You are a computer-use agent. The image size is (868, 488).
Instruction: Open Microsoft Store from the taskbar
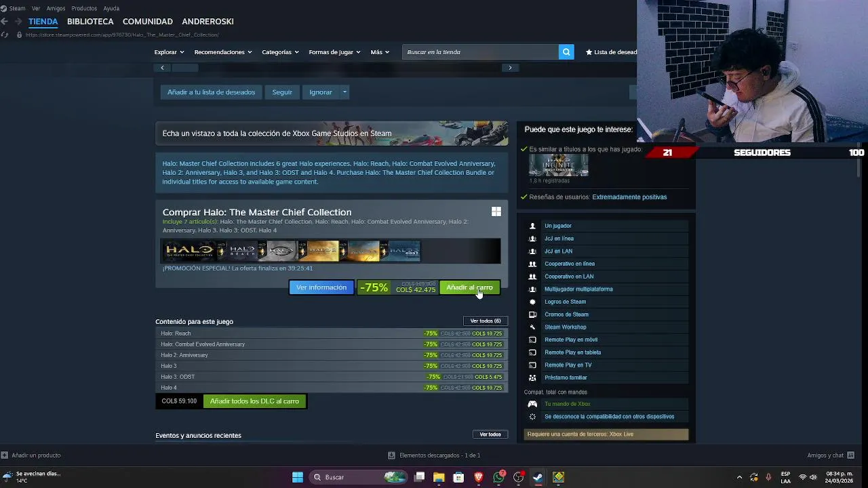tap(458, 477)
